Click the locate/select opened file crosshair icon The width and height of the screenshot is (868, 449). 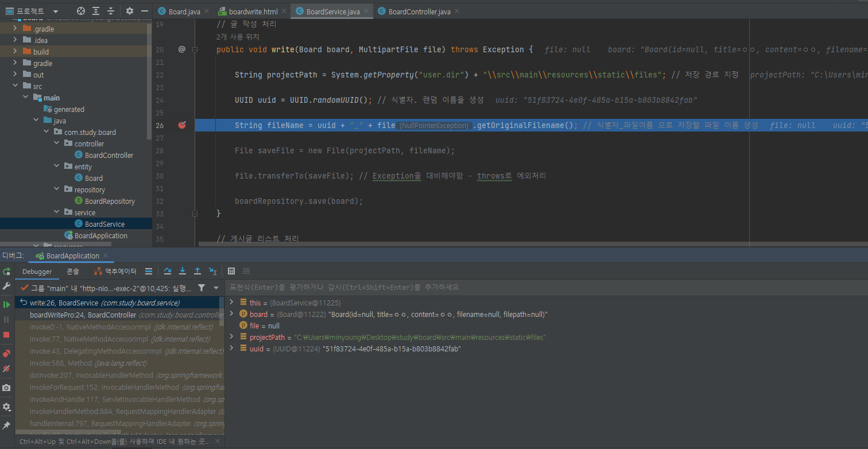(x=81, y=11)
